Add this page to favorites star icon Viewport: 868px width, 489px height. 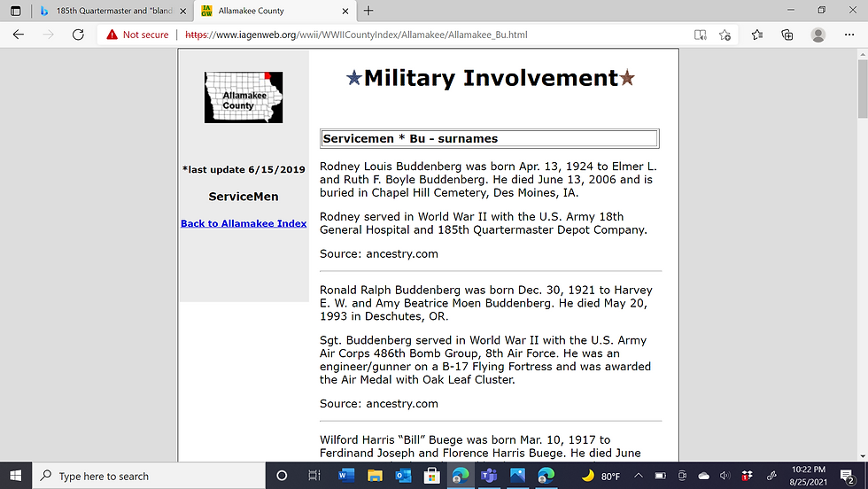click(x=725, y=35)
